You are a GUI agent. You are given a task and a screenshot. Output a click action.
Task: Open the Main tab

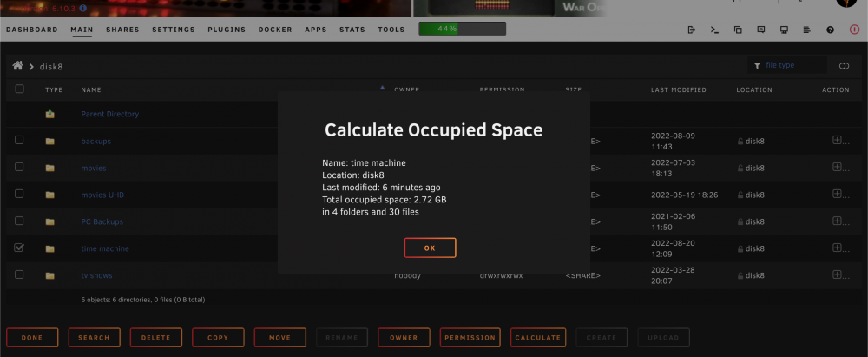point(82,30)
